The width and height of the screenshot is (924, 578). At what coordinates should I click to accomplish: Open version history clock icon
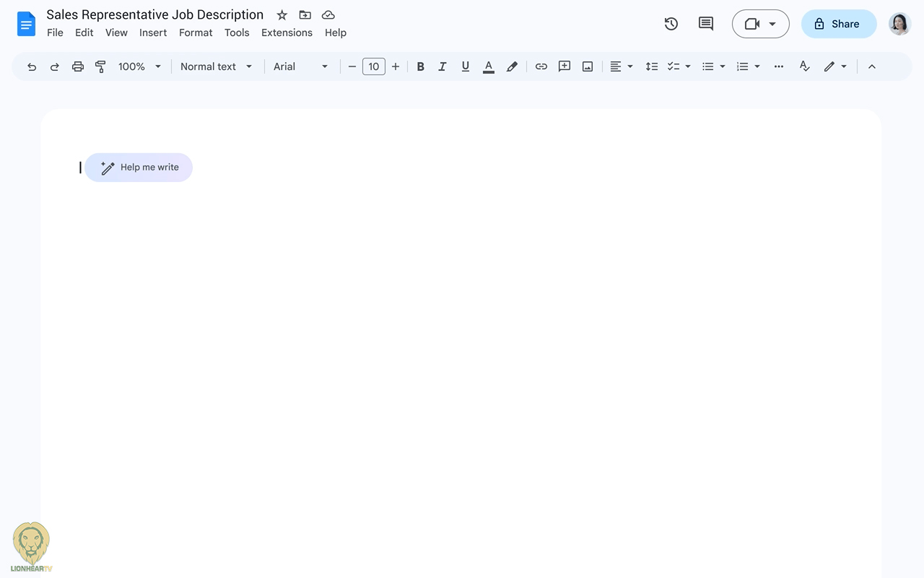(x=671, y=24)
